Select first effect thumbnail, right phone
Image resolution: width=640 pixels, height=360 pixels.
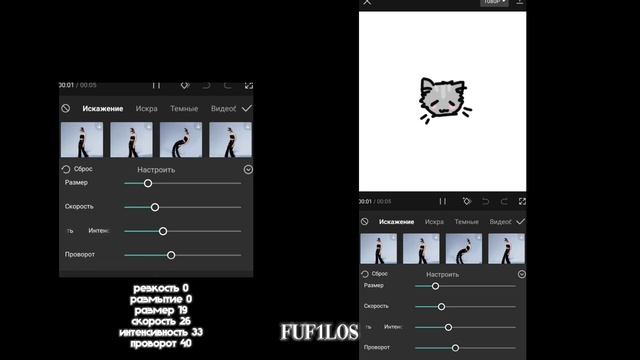click(x=379, y=249)
